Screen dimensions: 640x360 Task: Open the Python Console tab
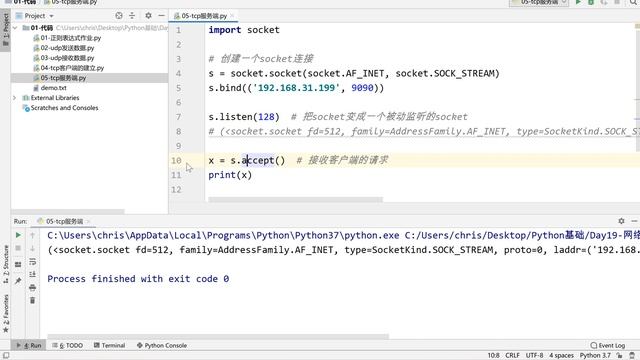[x=162, y=345]
